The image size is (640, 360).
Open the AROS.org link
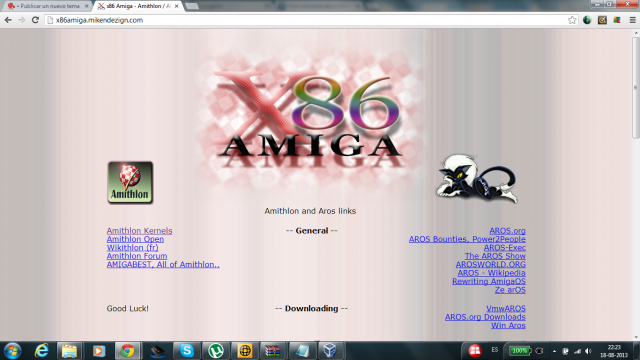pos(507,231)
